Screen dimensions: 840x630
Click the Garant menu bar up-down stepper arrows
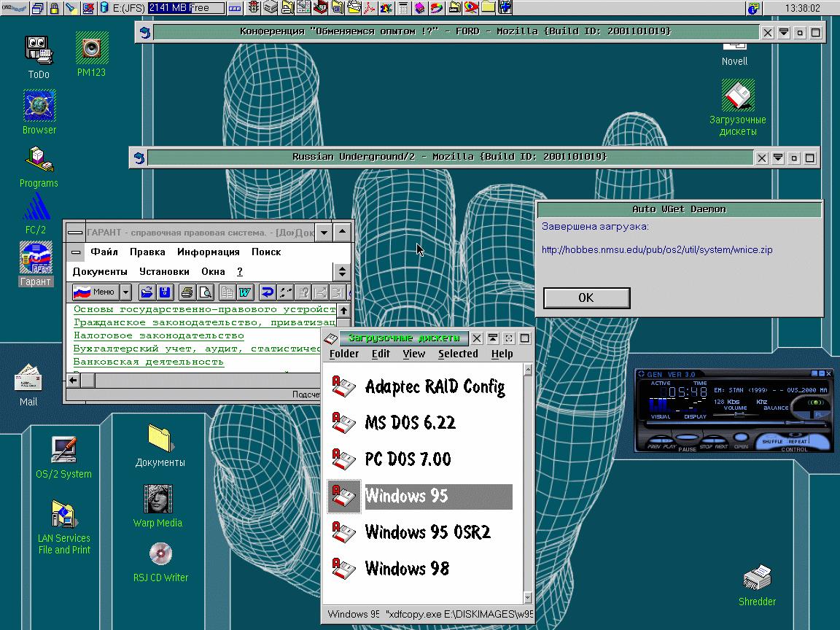[342, 271]
